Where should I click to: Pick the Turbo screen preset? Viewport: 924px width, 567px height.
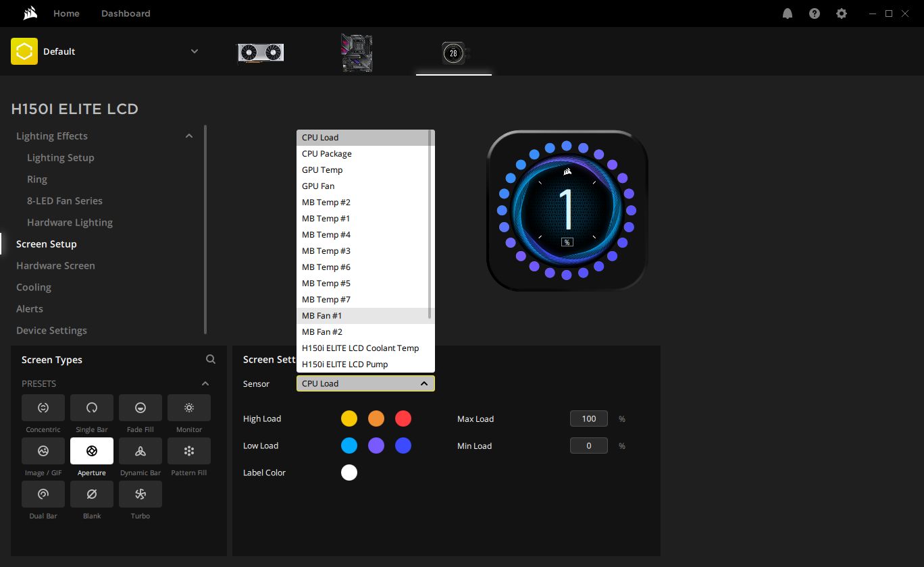coord(140,494)
